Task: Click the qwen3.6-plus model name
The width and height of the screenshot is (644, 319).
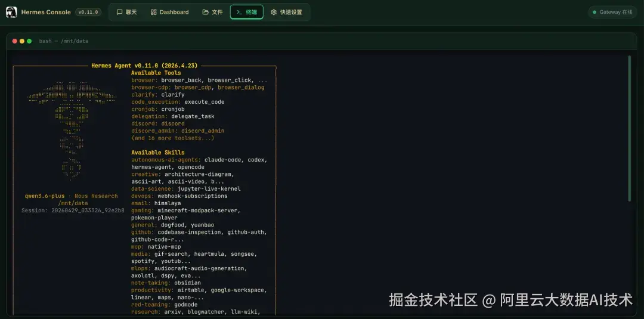Action: coord(45,196)
